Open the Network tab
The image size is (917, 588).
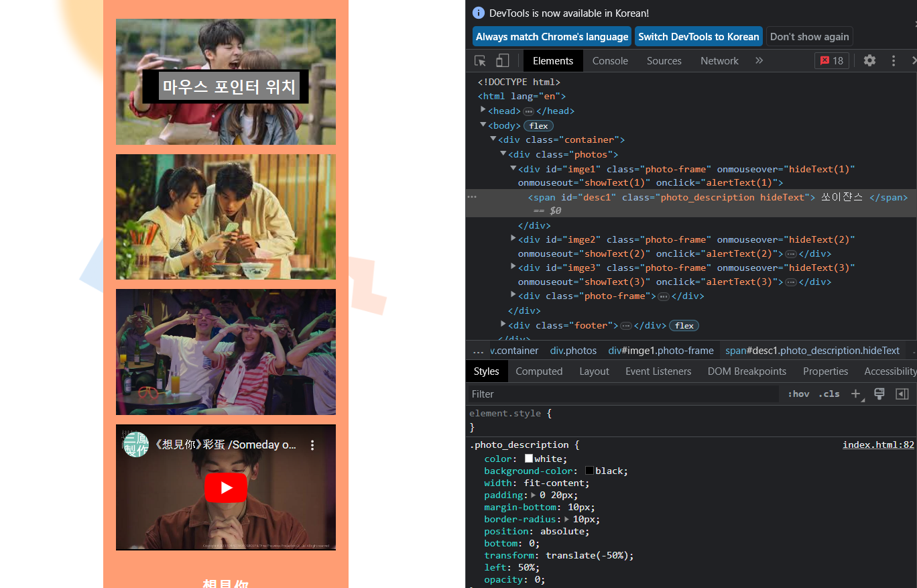click(719, 61)
